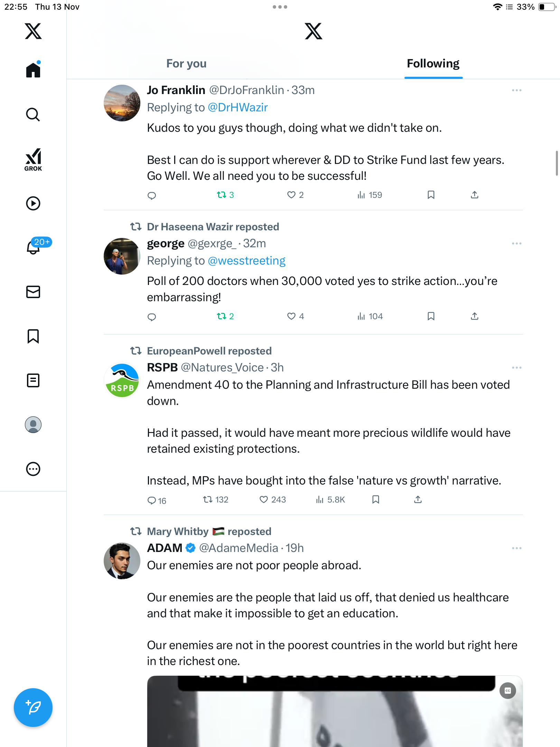Screen dimensions: 560x747
Task: Open the @DrHWazir mention link
Action: (x=238, y=108)
